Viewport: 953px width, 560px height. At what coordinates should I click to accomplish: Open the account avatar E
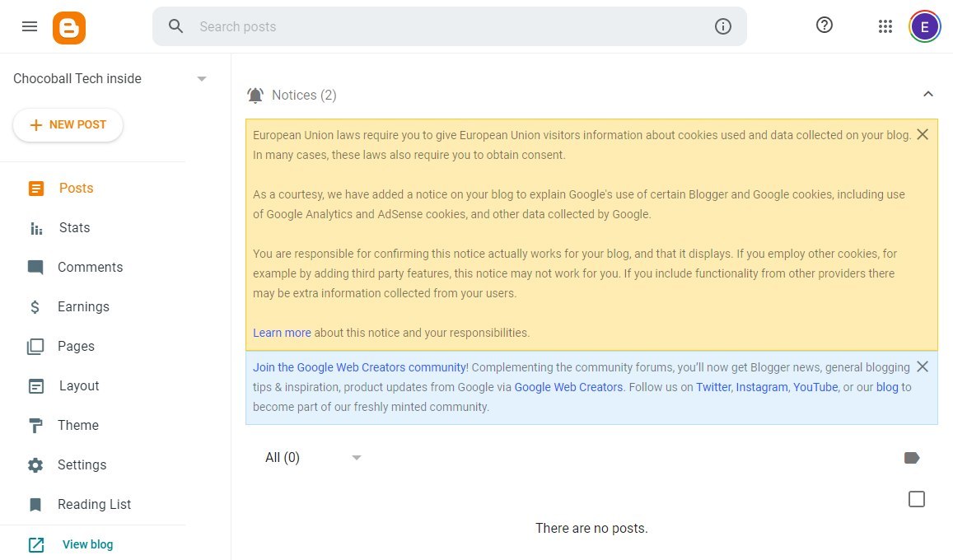pyautogui.click(x=924, y=26)
